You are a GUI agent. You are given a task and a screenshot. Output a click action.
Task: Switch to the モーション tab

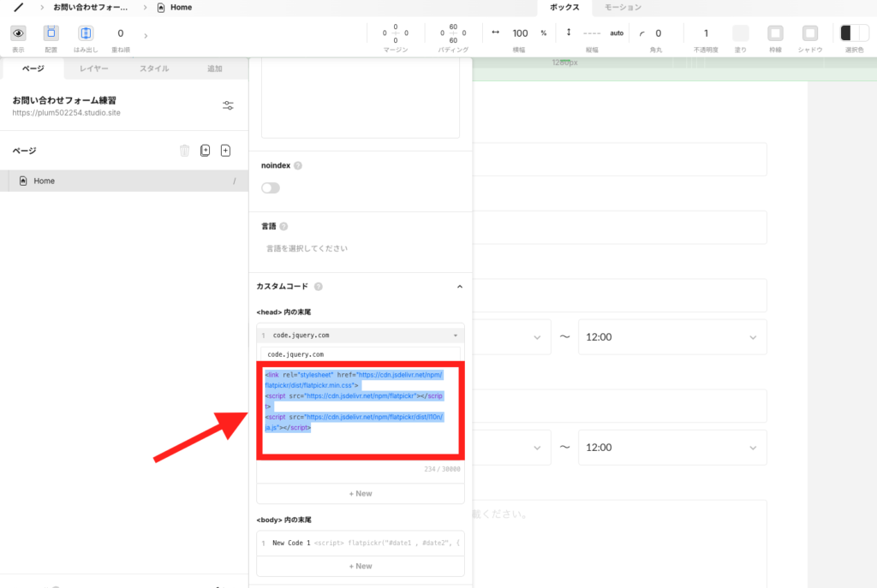point(623,7)
